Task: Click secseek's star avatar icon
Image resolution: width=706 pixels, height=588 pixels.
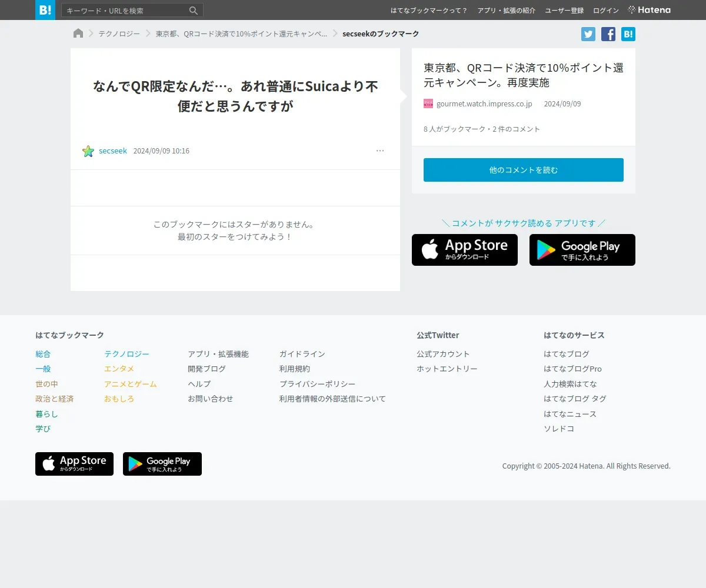Action: click(88, 151)
